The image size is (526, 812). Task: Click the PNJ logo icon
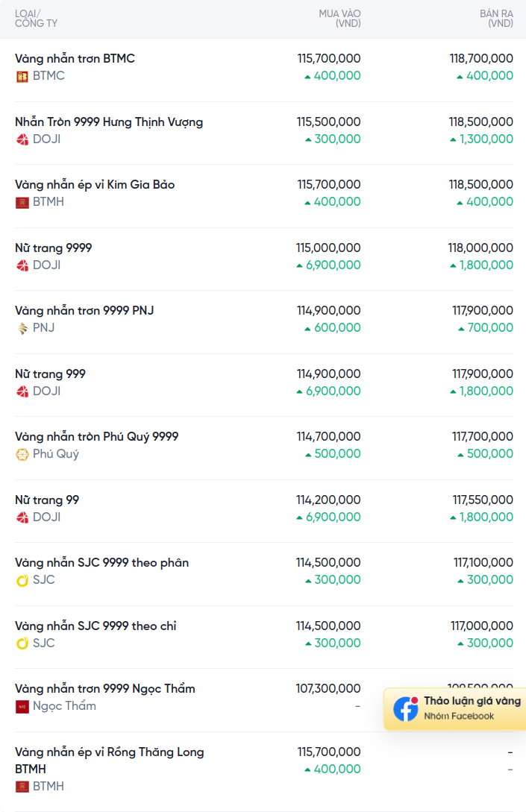[x=22, y=328]
